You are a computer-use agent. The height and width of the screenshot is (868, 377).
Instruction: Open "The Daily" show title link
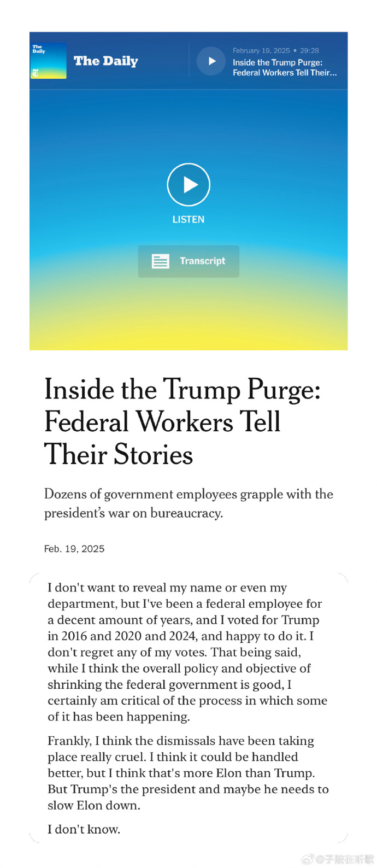(106, 61)
